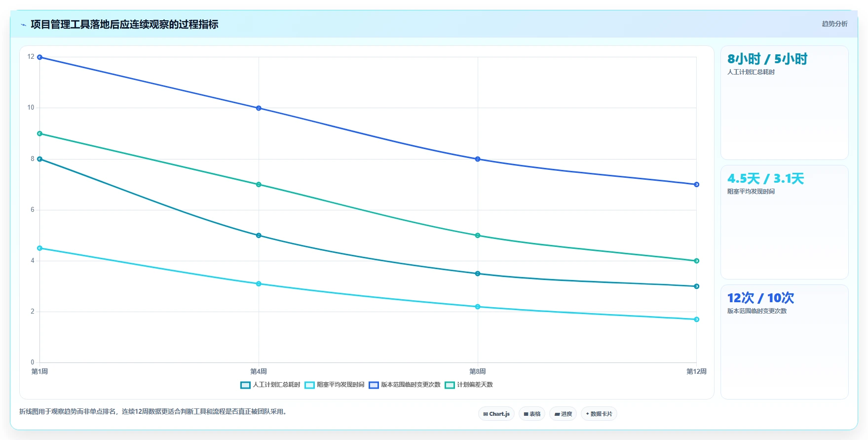Select the 数据卡片 tag chip
Image resolution: width=868 pixels, height=440 pixels.
point(599,414)
